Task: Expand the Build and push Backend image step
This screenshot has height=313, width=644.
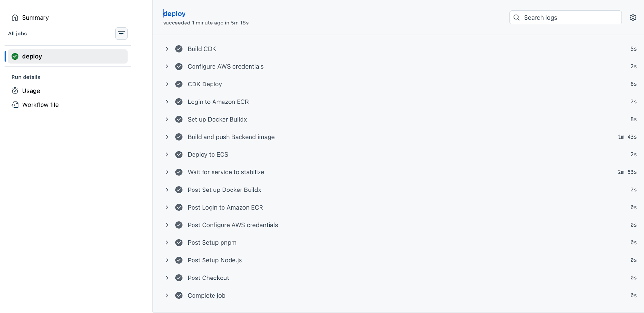Action: 167,137
